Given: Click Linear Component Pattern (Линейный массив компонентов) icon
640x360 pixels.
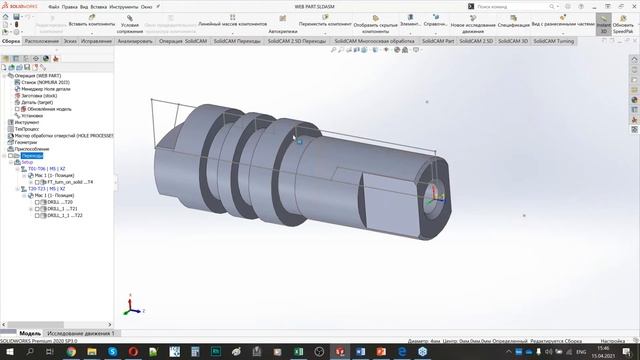Looking at the screenshot, I should point(233,17).
